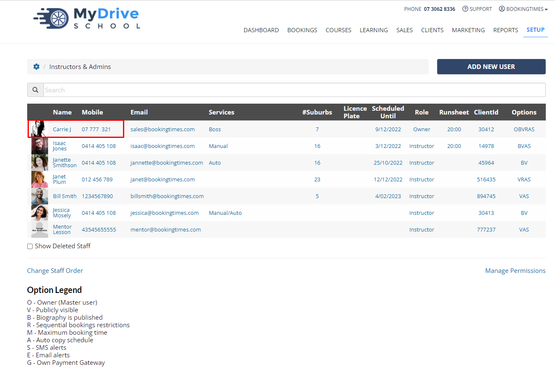The image size is (555, 392).
Task: Click the OBVRAS options link
Action: click(524, 129)
